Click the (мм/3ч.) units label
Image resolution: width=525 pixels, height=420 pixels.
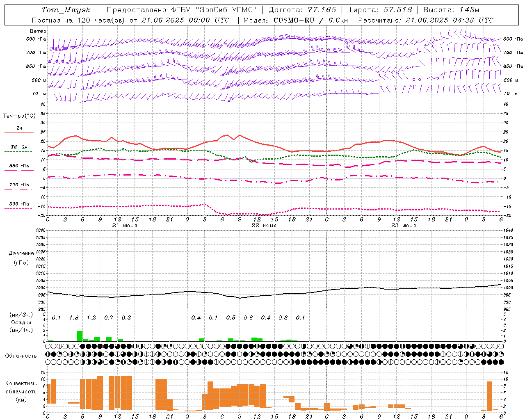tap(21, 315)
